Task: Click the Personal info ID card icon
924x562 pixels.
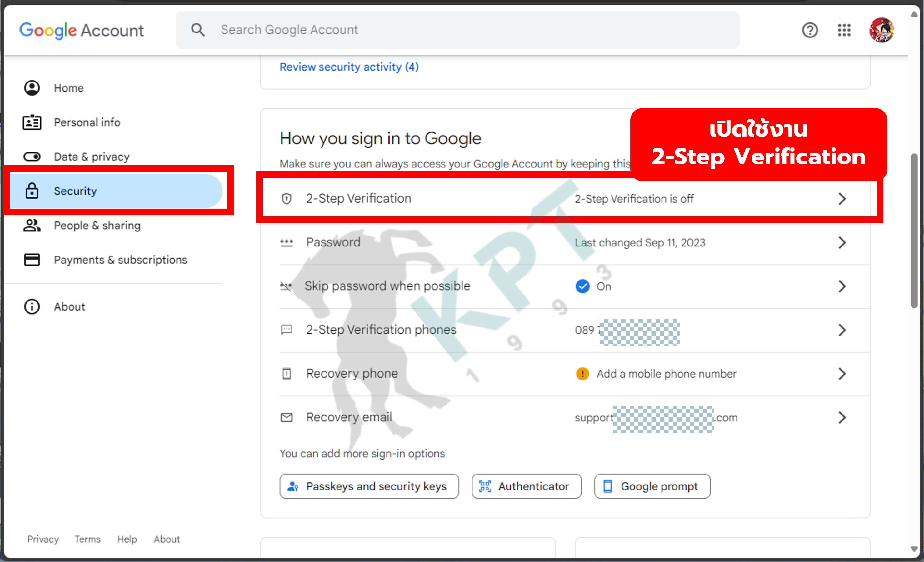Action: click(32, 122)
